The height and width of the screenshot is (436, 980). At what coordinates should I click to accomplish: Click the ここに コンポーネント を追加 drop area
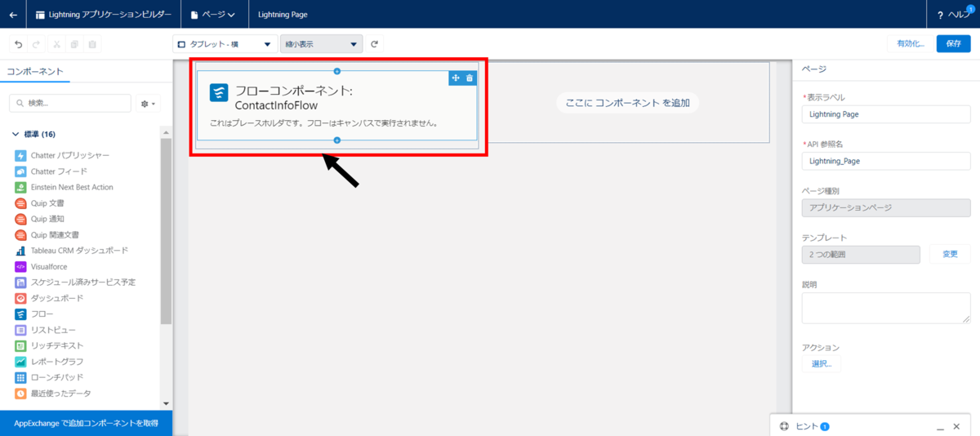(628, 103)
